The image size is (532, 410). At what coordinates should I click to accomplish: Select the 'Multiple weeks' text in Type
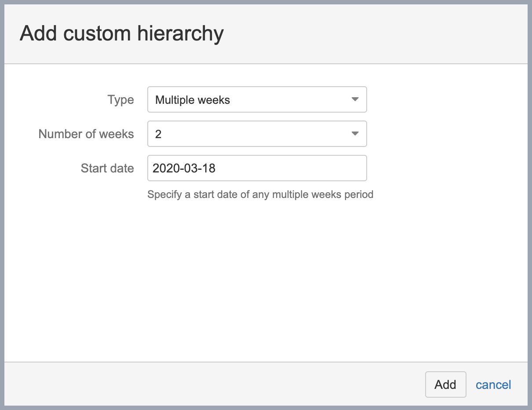[193, 100]
